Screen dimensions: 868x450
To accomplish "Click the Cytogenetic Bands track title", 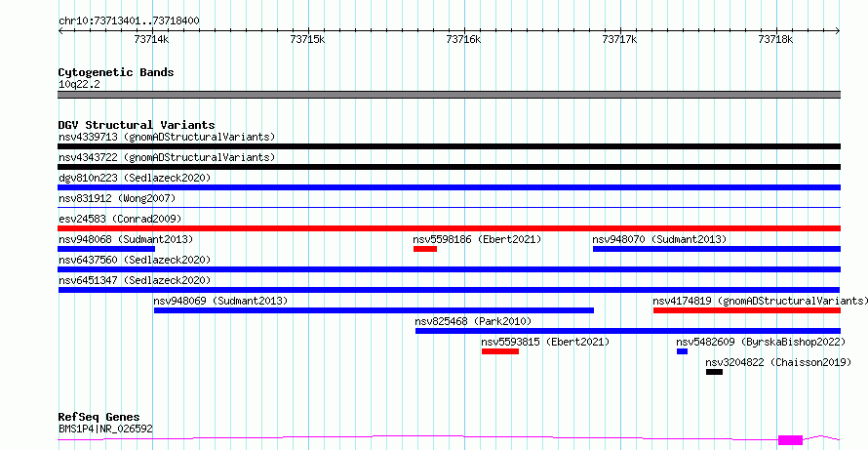I will (116, 72).
